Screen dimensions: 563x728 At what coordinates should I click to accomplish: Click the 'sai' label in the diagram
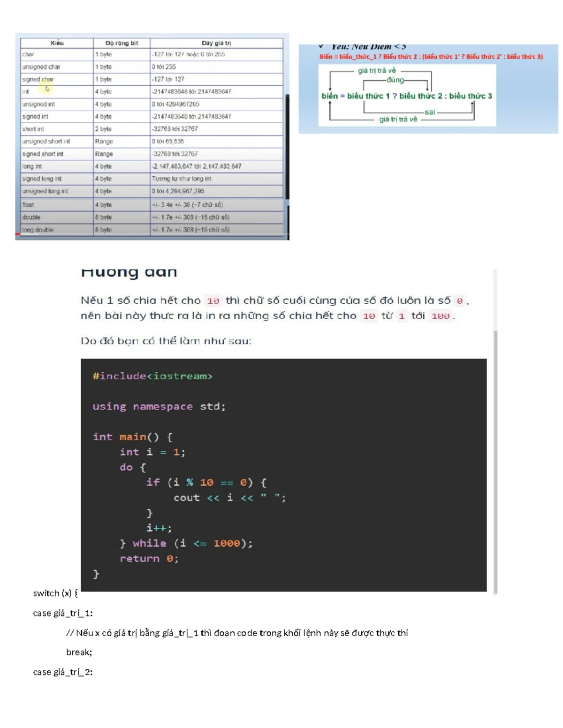pyautogui.click(x=430, y=112)
